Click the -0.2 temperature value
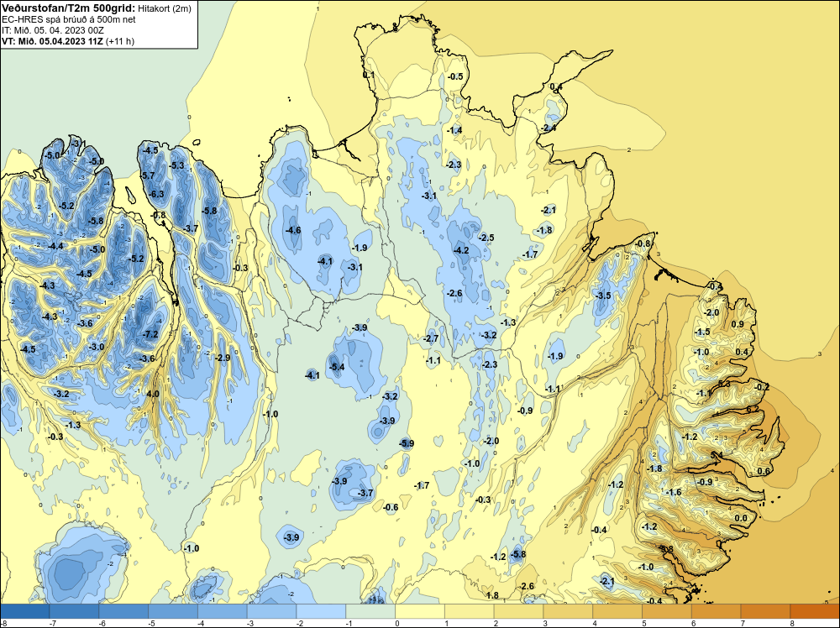This screenshot has width=840, height=628. click(761, 387)
